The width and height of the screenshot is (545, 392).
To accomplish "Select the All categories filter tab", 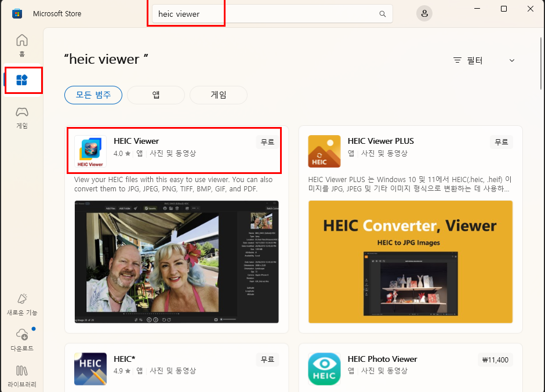I will (x=93, y=95).
